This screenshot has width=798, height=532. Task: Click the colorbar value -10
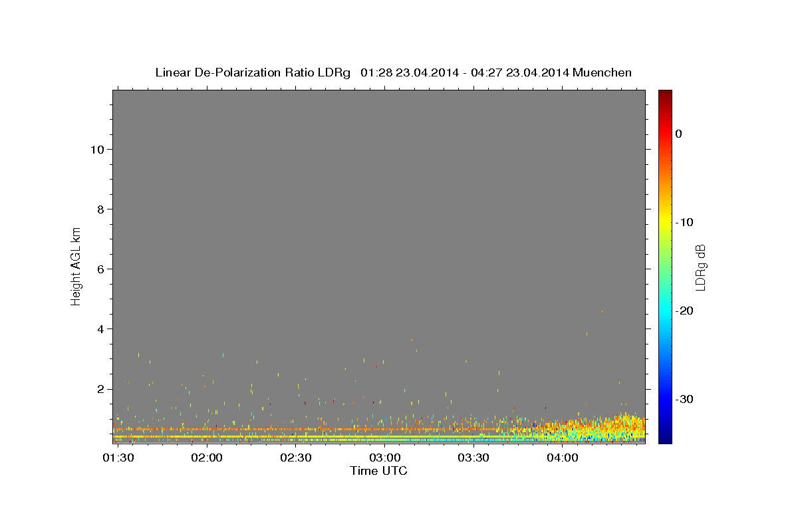pos(685,222)
